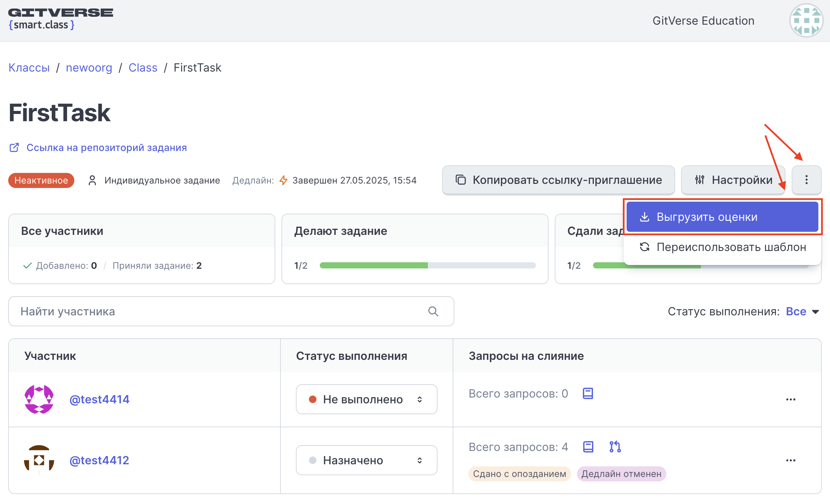The width and height of the screenshot is (830, 504).
Task: Open the ellipsis menu in test4412 row
Action: pos(791,461)
